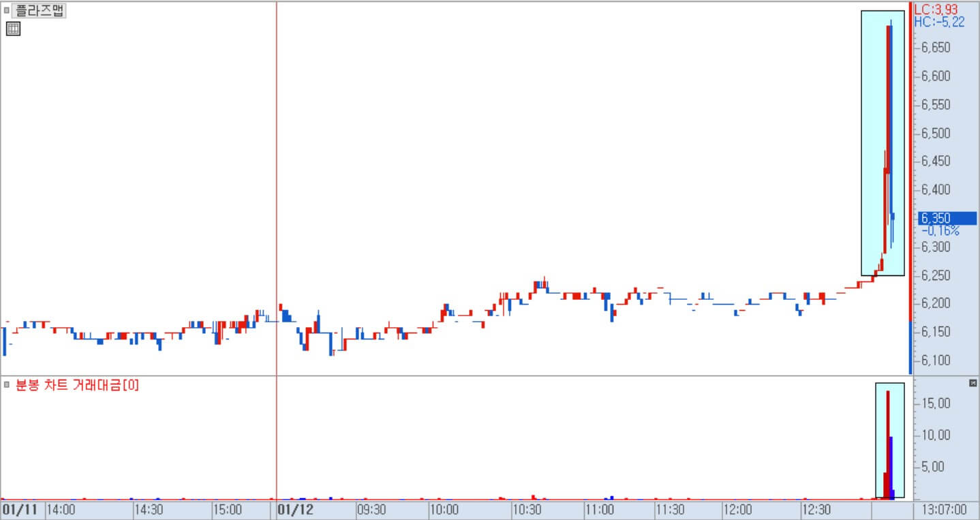
Task: Click the 01/12 date label
Action: [x=295, y=510]
